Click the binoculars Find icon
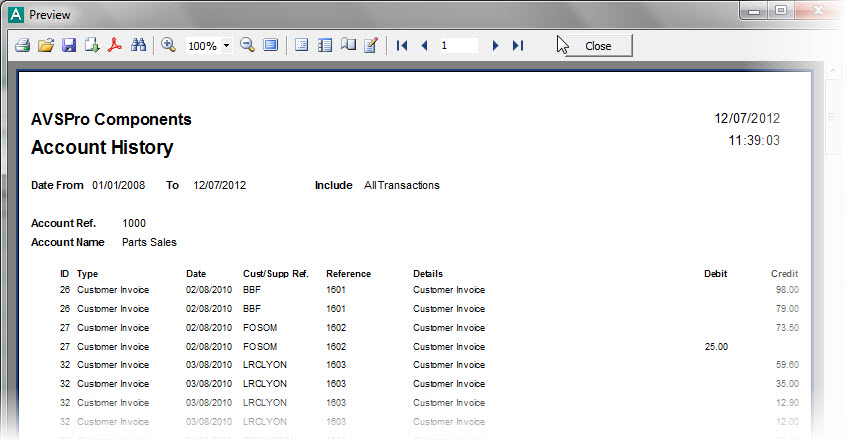 [139, 46]
